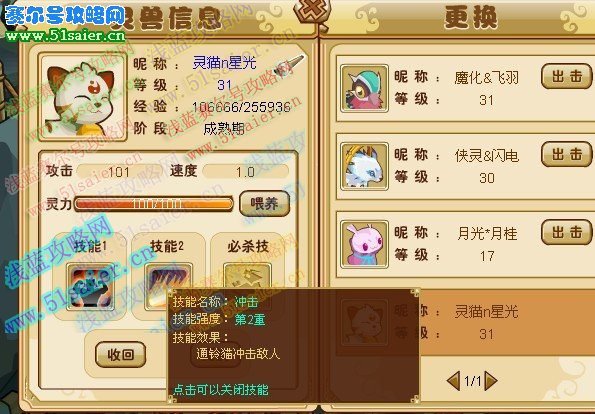The width and height of the screenshot is (595, 414).
Task: Click 出击 for 侠灵&闪电
Action: click(x=567, y=154)
